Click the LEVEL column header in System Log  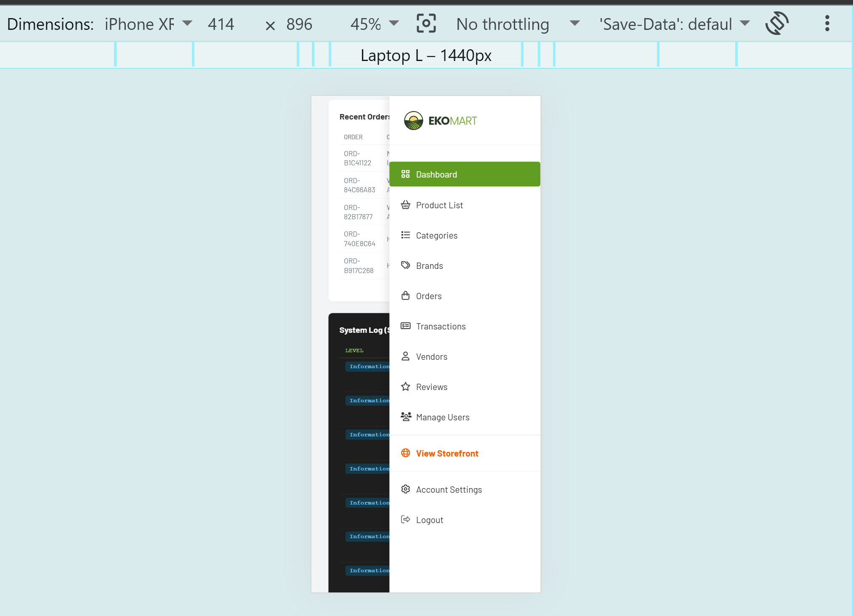click(x=354, y=350)
